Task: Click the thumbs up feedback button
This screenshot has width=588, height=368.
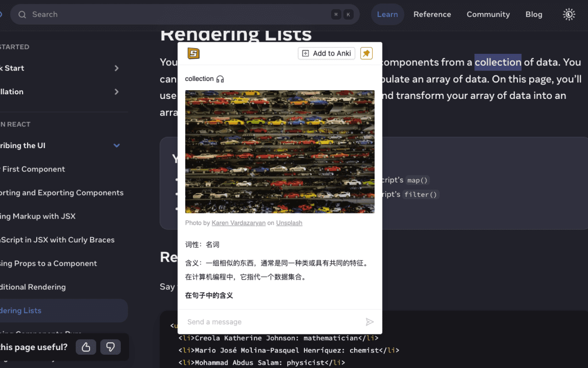Action: [x=86, y=347]
